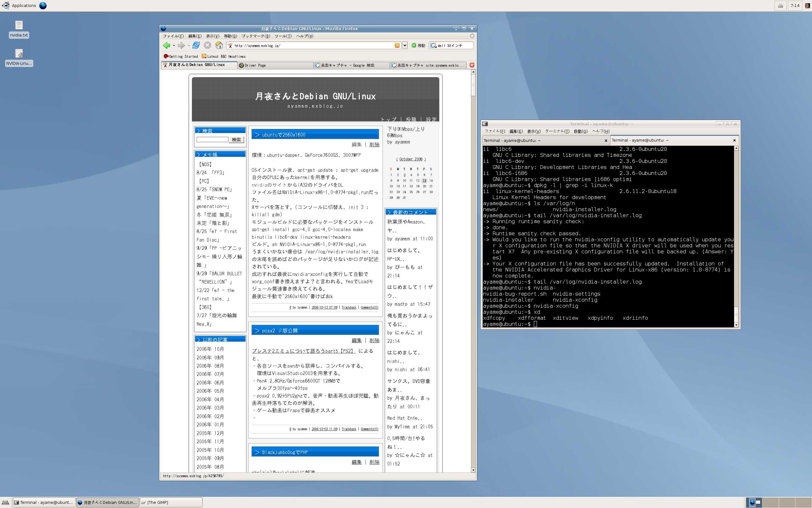The width and height of the screenshot is (812, 508).
Task: Click previous month arrow beside October 2006
Action: [x=397, y=159]
